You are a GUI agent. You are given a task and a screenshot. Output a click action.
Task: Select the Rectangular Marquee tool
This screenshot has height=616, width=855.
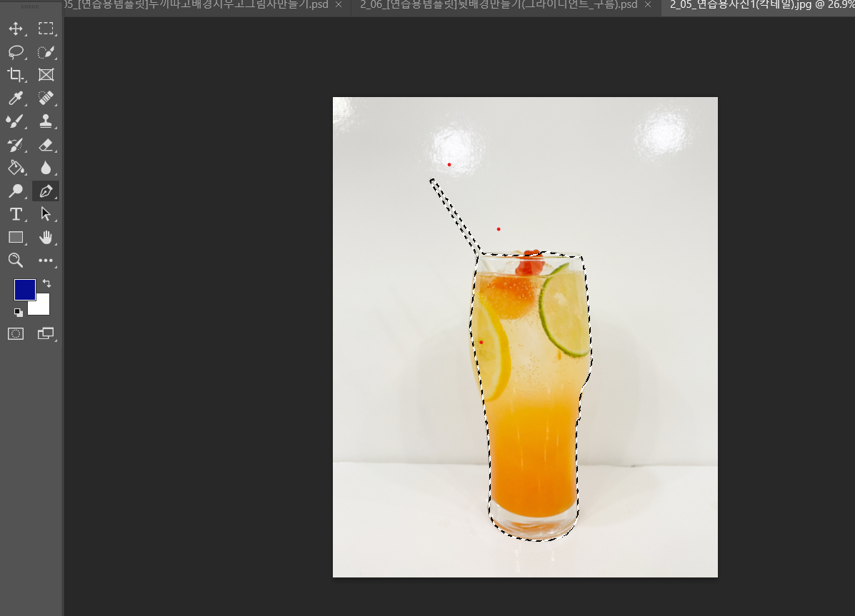point(46,29)
